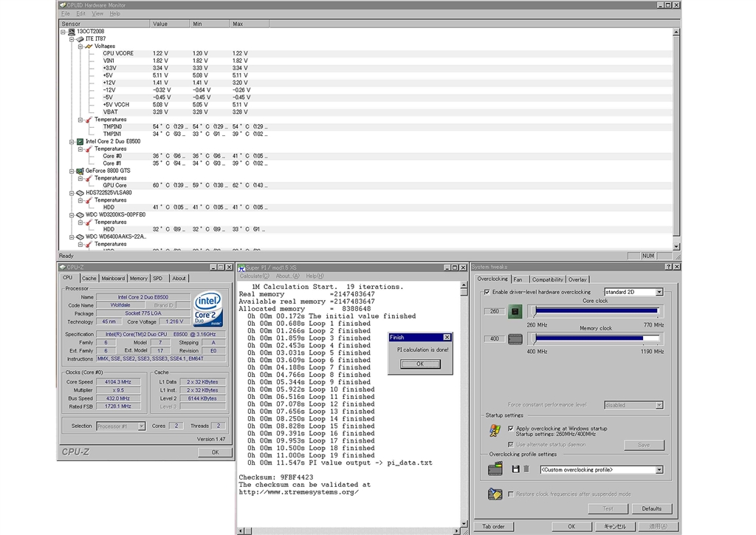Open the Processor #1 selection dropdown in CPU-Z

coord(141,426)
